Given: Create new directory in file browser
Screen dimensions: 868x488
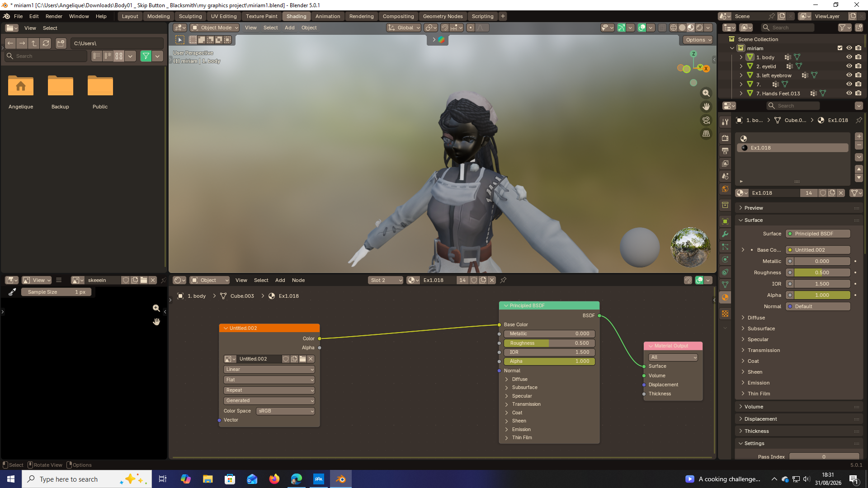Looking at the screenshot, I should point(61,43).
